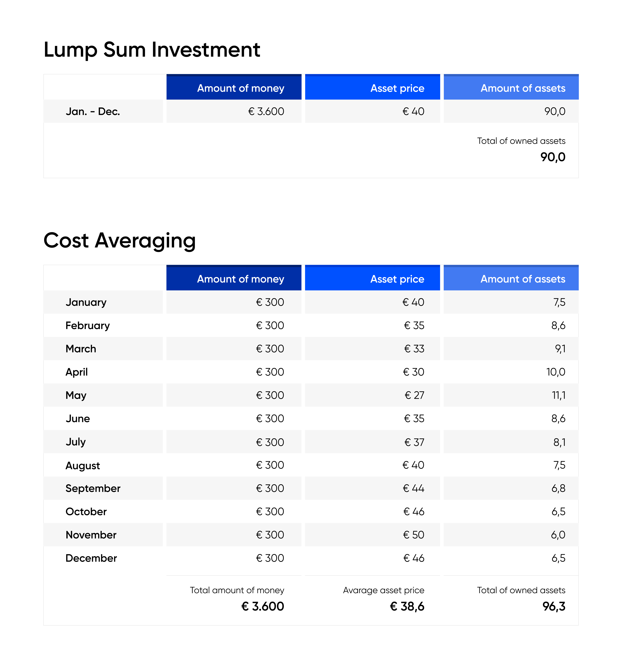Click the January row label

86,302
